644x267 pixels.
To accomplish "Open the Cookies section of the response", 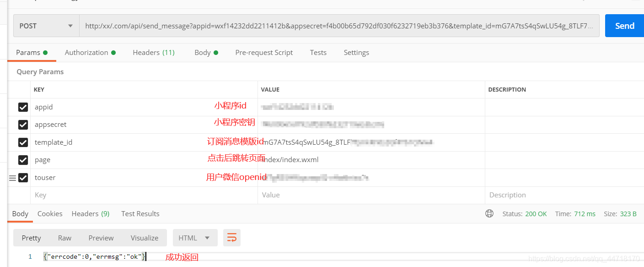I will click(x=49, y=213).
